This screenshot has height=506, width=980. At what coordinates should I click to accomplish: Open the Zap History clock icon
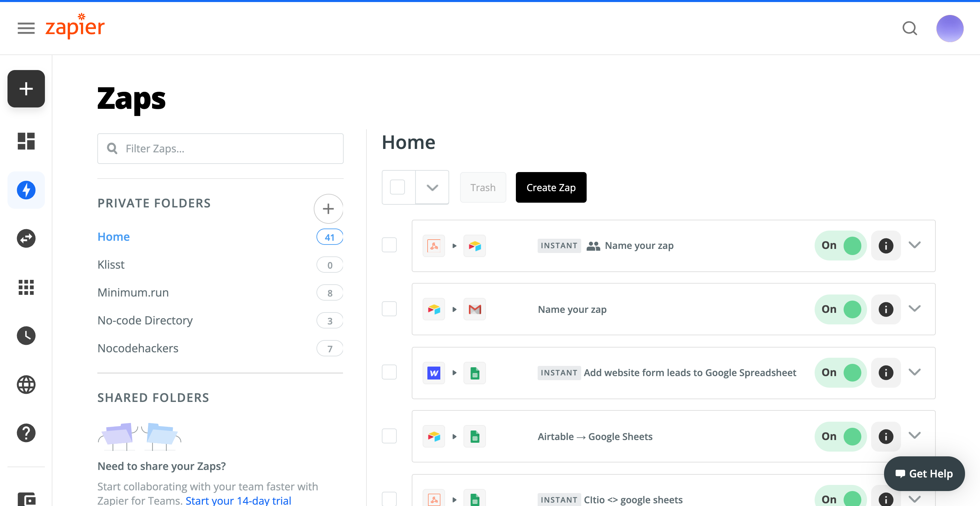[26, 336]
